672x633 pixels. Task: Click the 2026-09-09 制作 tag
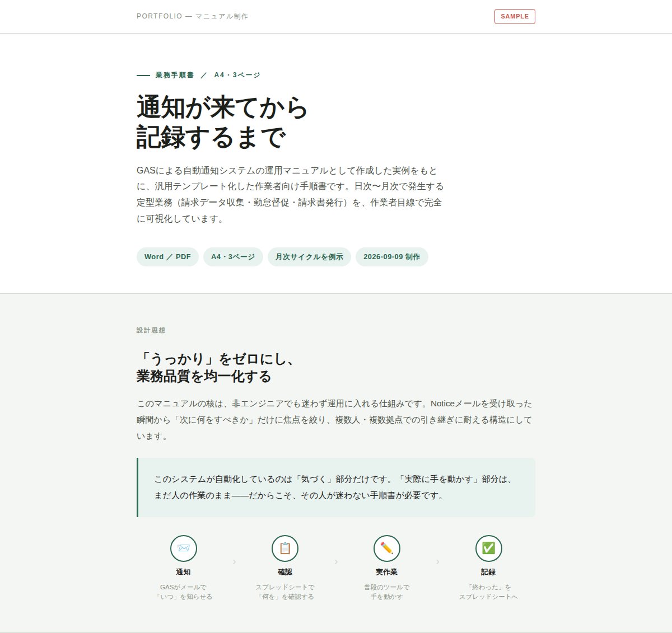point(392,257)
